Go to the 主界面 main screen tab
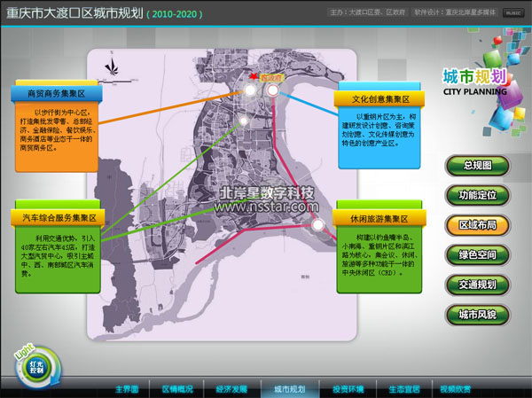Image resolution: width=532 pixels, height=398 pixels. tap(127, 389)
